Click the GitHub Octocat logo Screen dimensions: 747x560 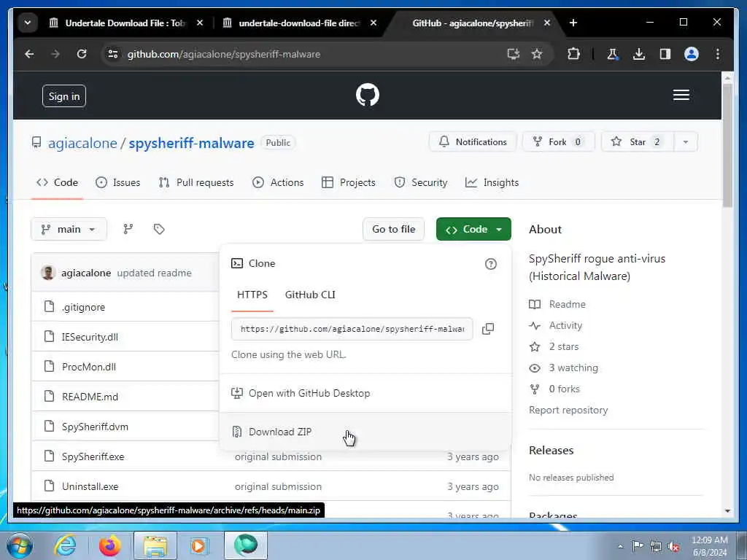pyautogui.click(x=368, y=95)
